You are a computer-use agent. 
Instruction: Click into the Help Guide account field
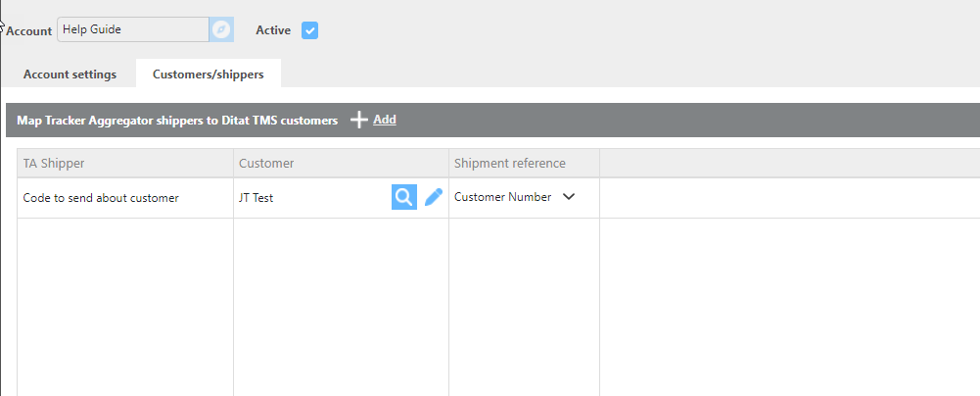tap(133, 29)
